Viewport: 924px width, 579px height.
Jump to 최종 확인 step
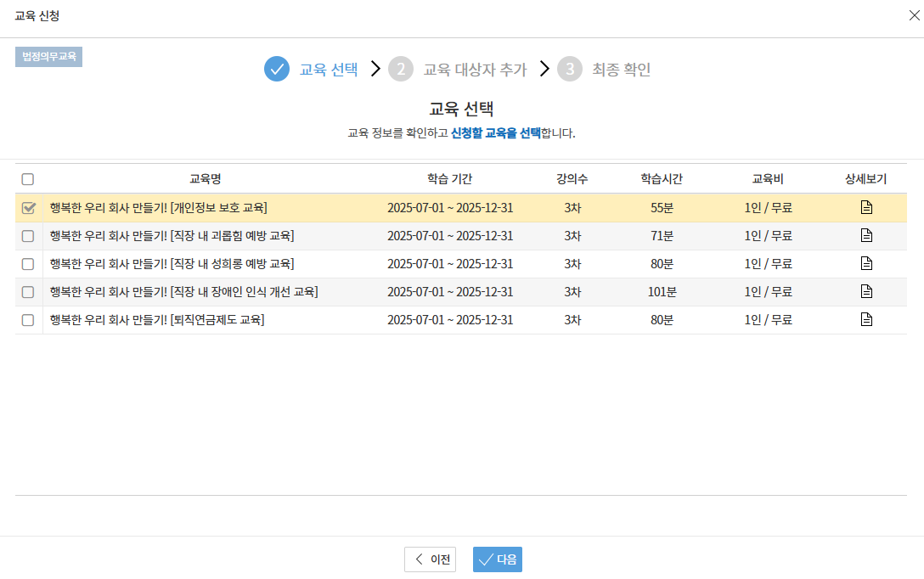pyautogui.click(x=621, y=70)
